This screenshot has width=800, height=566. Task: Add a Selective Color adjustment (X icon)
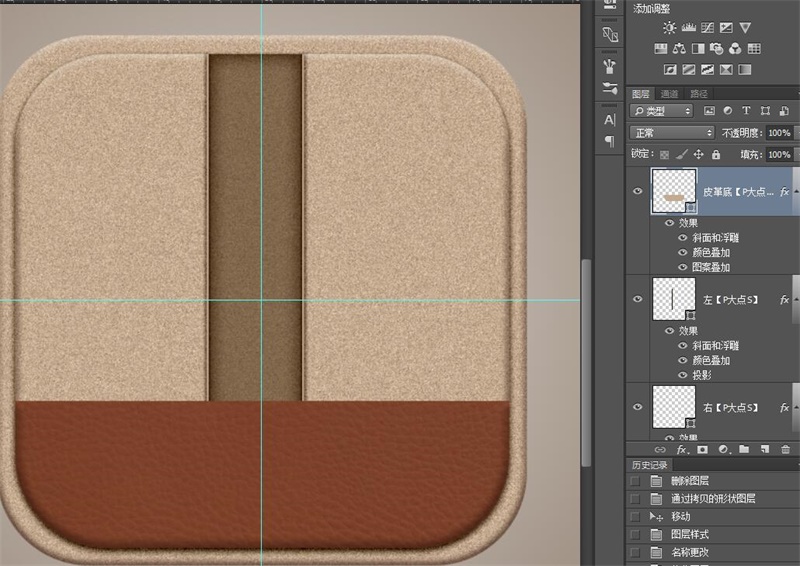(x=726, y=69)
